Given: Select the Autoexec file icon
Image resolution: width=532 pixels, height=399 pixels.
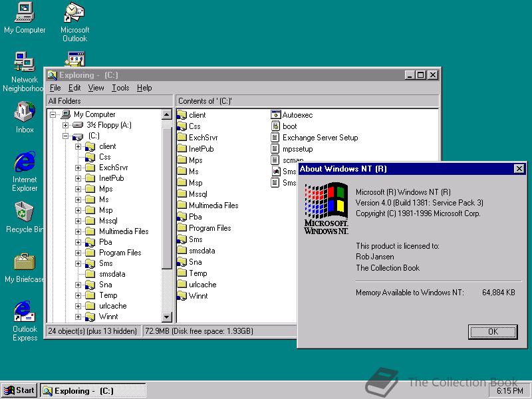Looking at the screenshot, I should pos(276,114).
